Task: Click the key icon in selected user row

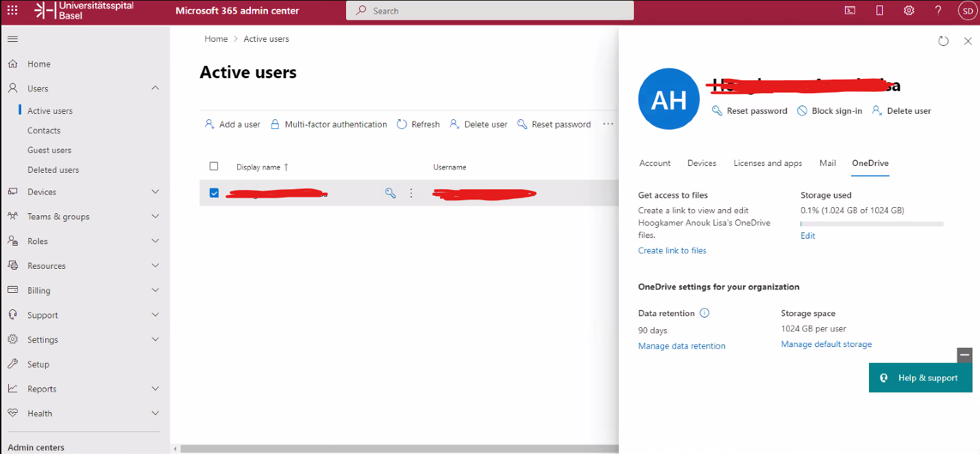Action: tap(390, 193)
